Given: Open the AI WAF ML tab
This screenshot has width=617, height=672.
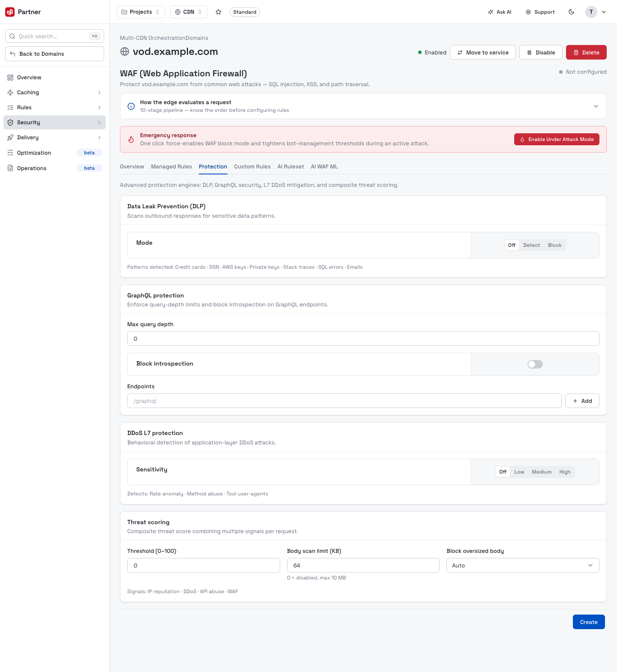Looking at the screenshot, I should pos(324,167).
